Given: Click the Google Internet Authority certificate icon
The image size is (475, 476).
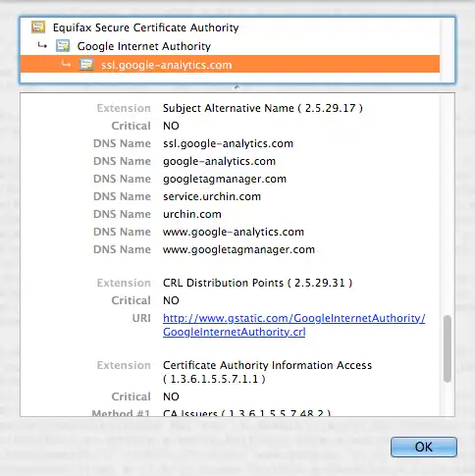Looking at the screenshot, I should (x=63, y=46).
